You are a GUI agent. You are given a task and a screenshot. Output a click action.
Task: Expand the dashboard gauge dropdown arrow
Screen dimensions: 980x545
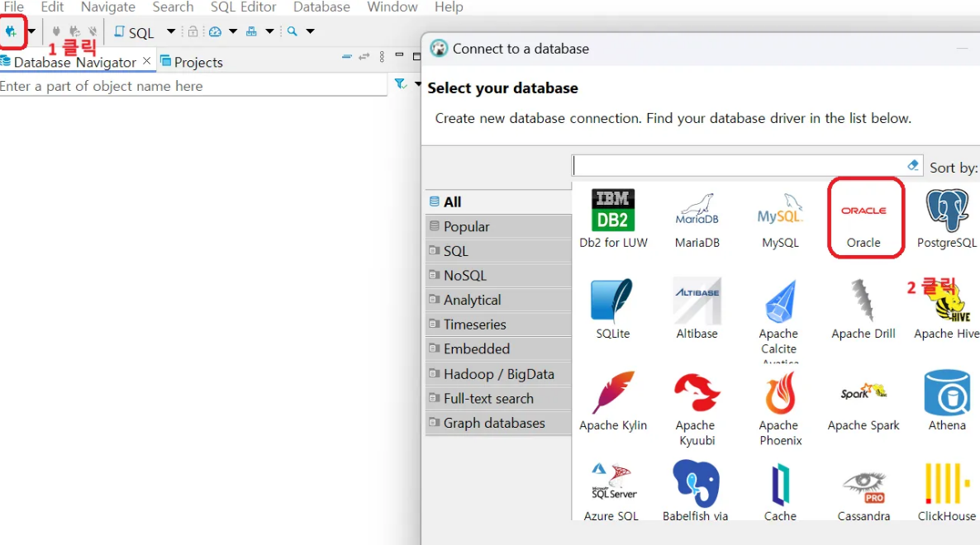click(233, 31)
